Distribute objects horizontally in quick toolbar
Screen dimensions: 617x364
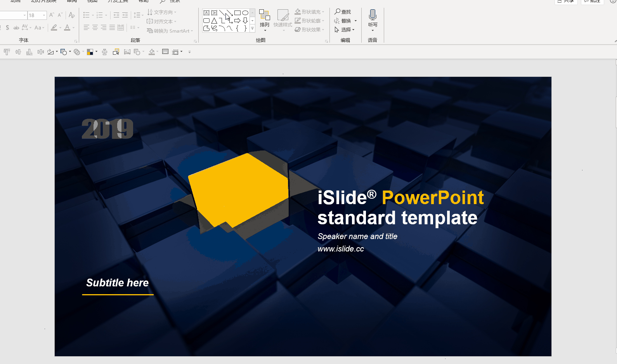pos(41,52)
